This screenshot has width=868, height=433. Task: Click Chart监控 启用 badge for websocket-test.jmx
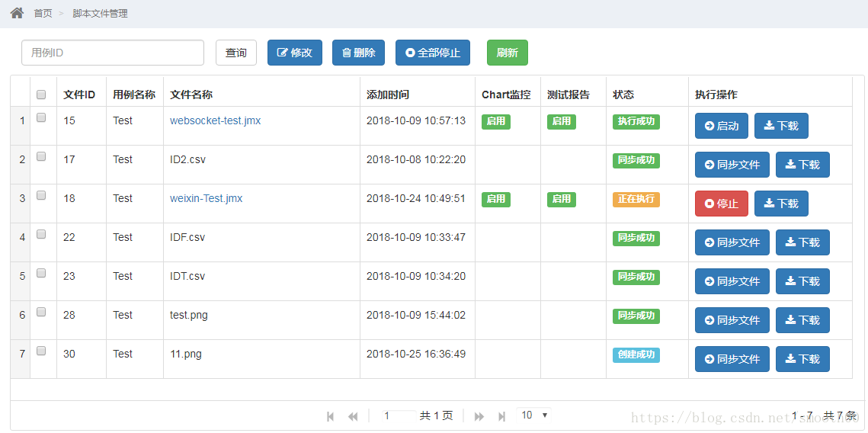[496, 121]
